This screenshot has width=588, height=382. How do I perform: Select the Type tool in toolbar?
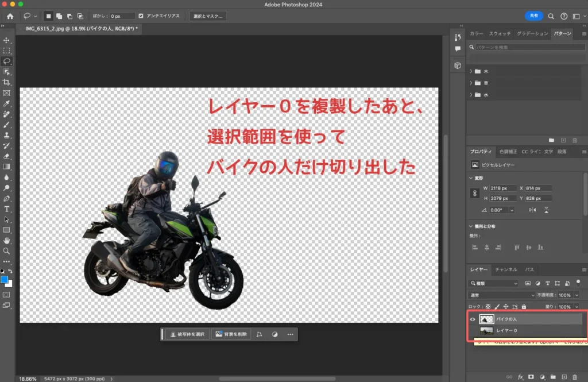click(x=7, y=209)
